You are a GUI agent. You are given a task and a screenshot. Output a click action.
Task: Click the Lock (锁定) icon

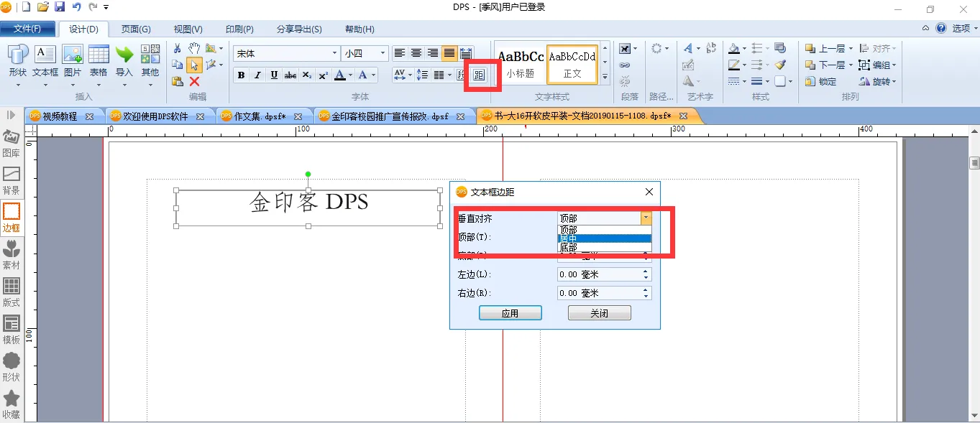click(821, 81)
